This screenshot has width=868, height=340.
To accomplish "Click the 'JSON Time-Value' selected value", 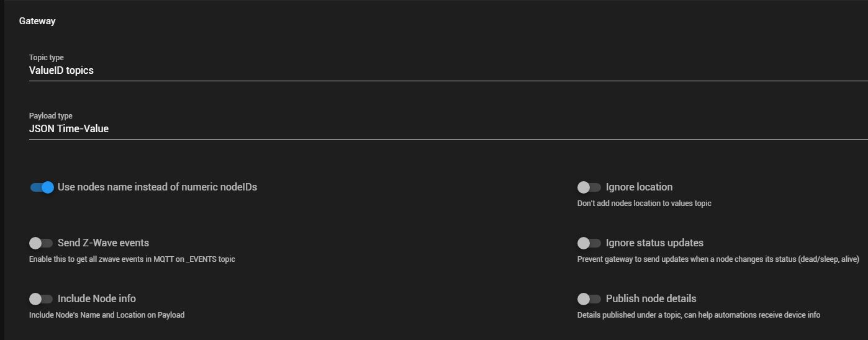I will coord(69,129).
